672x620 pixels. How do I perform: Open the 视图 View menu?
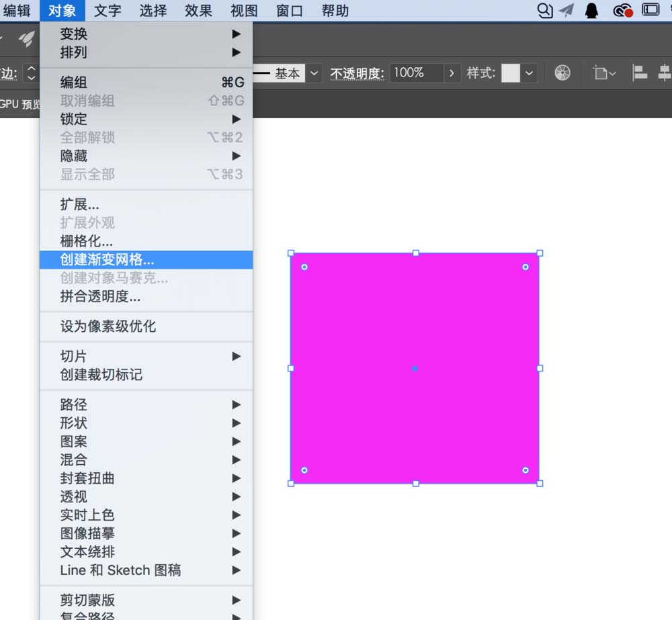click(243, 10)
